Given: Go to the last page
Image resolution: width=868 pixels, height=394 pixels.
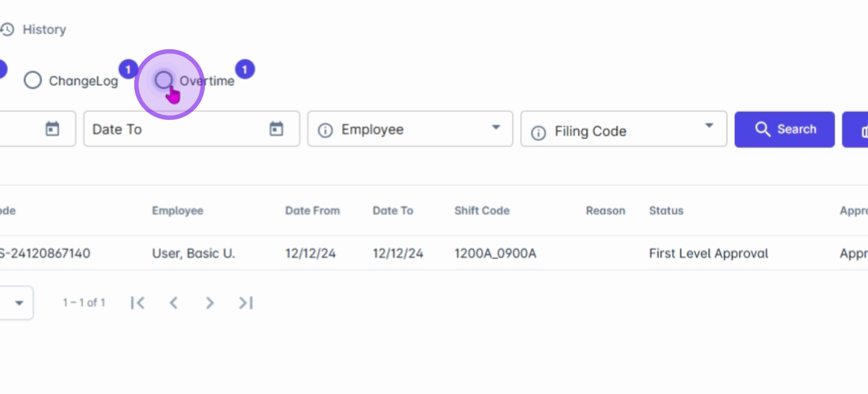Looking at the screenshot, I should point(246,303).
